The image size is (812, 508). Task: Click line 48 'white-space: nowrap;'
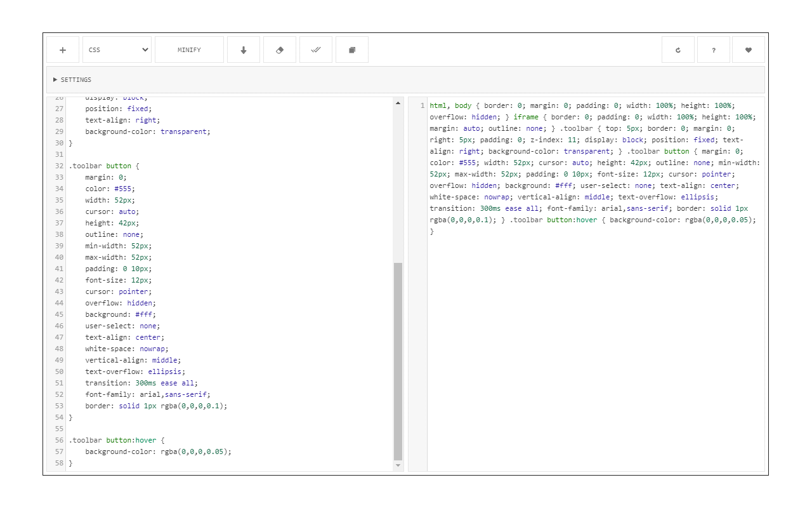point(127,349)
